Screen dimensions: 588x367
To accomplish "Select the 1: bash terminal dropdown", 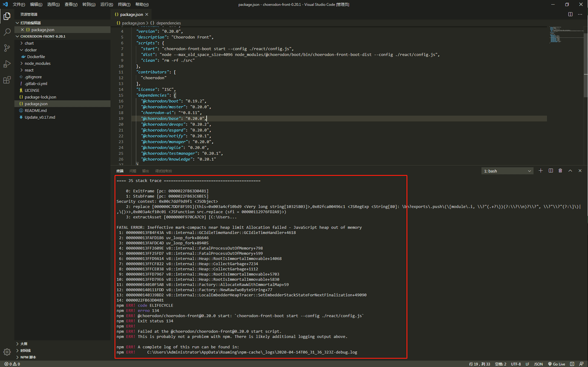I will [x=507, y=171].
